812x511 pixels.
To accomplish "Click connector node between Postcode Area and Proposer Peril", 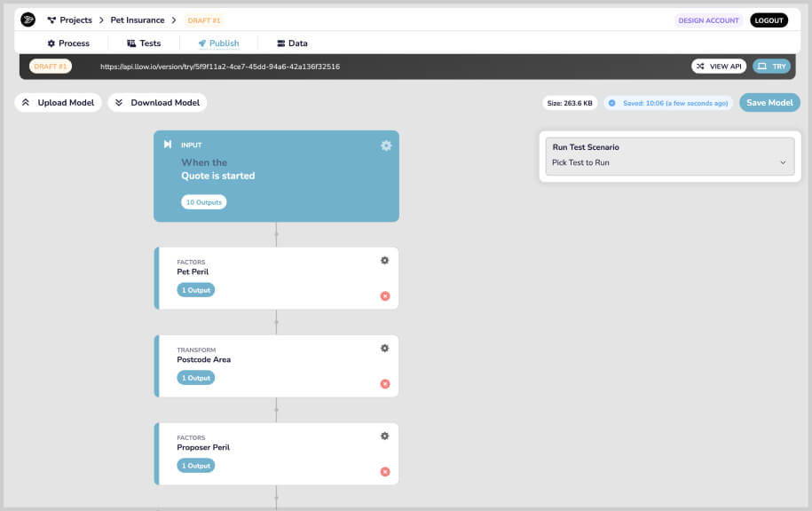I will (x=277, y=410).
